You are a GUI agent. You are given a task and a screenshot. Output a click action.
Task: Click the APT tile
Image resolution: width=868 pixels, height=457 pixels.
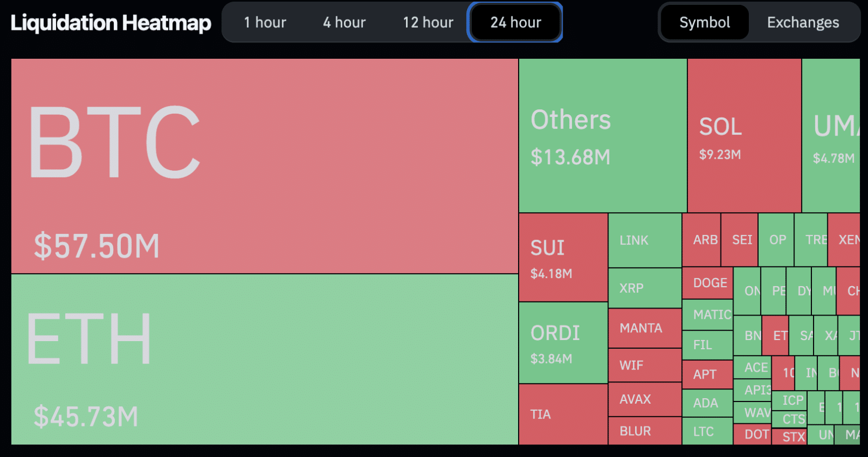pos(707,374)
